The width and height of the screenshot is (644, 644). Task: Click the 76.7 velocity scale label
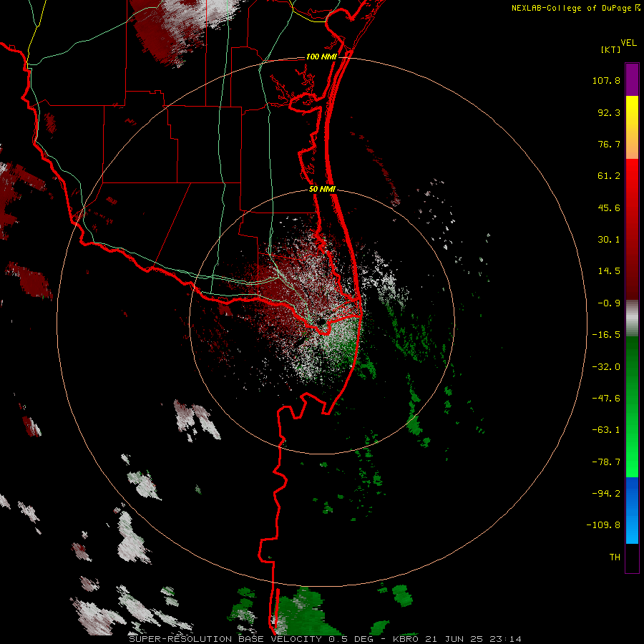tap(609, 144)
